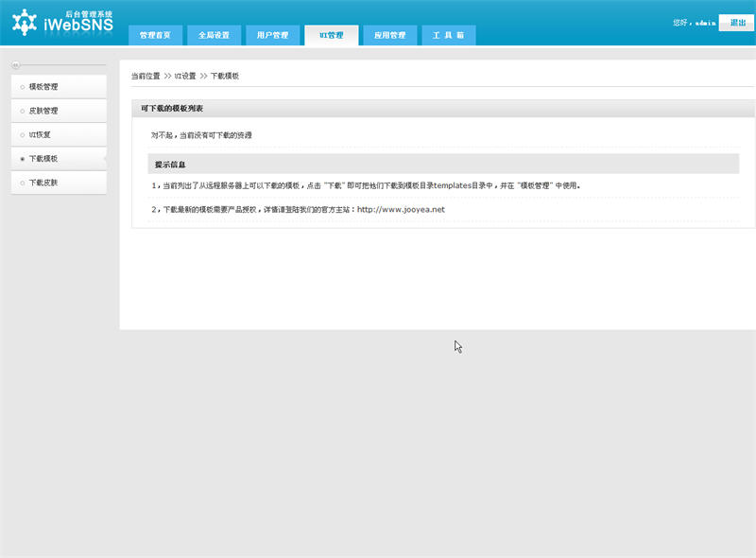Open the 管理首页 tab
The width and height of the screenshot is (756, 558).
pyautogui.click(x=155, y=35)
